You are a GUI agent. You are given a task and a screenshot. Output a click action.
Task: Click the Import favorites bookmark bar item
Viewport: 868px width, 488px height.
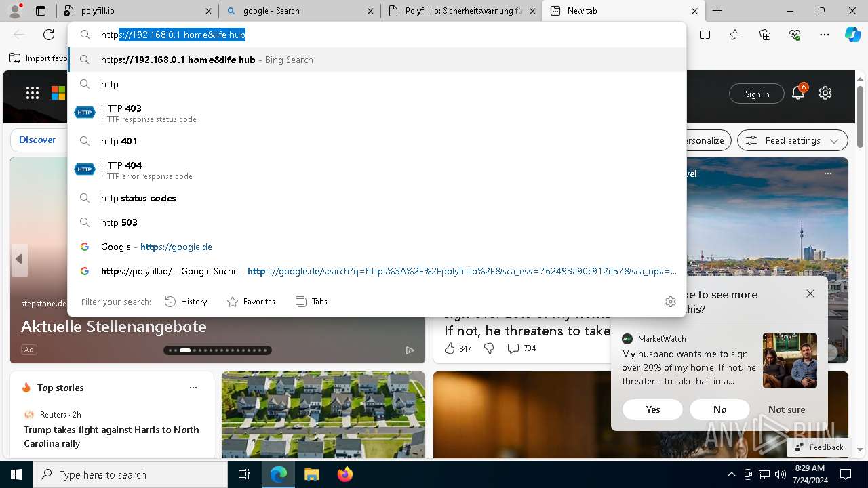(x=38, y=58)
